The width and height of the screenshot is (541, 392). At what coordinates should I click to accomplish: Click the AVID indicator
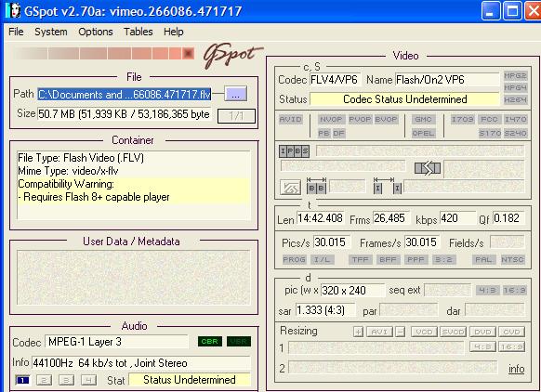click(x=291, y=119)
